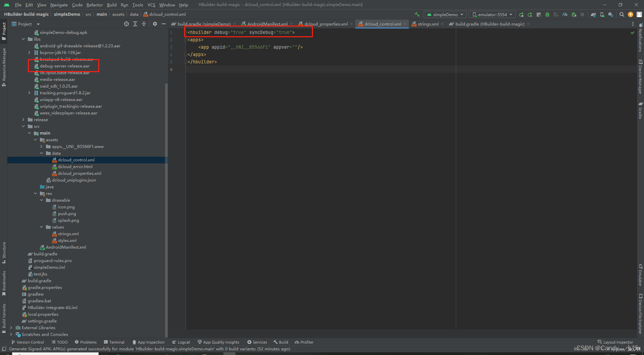Open the Notifications side panel

(640, 38)
